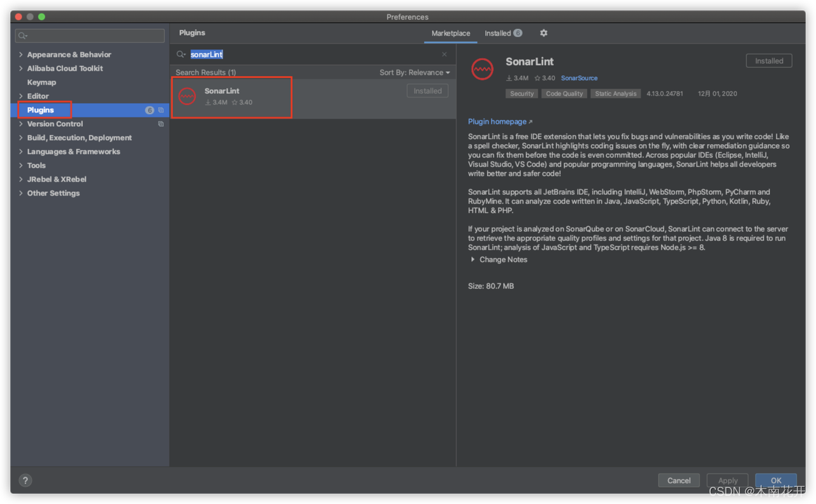Click the SonarLint logo in search results
This screenshot has height=504, width=816.
pyautogui.click(x=187, y=96)
